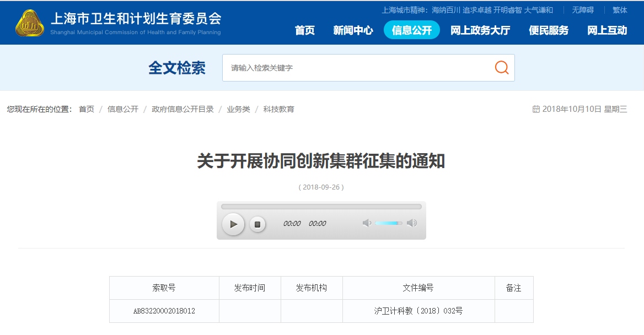Click the golden commission logo emblem
The width and height of the screenshot is (644, 335).
(30, 23)
